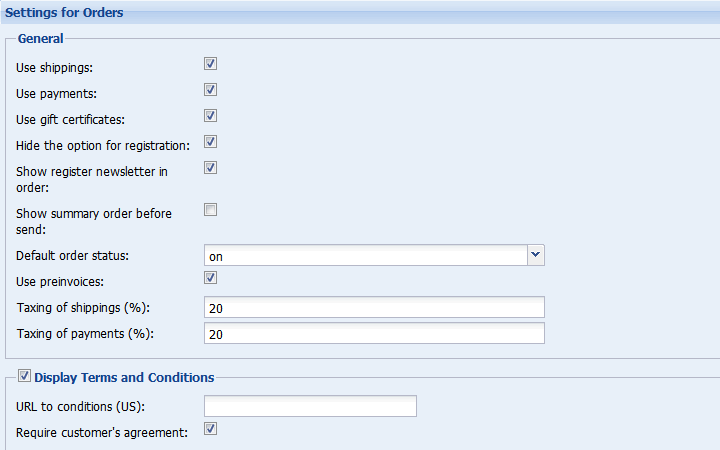Click the Default order status label
The image size is (720, 450).
73,256
